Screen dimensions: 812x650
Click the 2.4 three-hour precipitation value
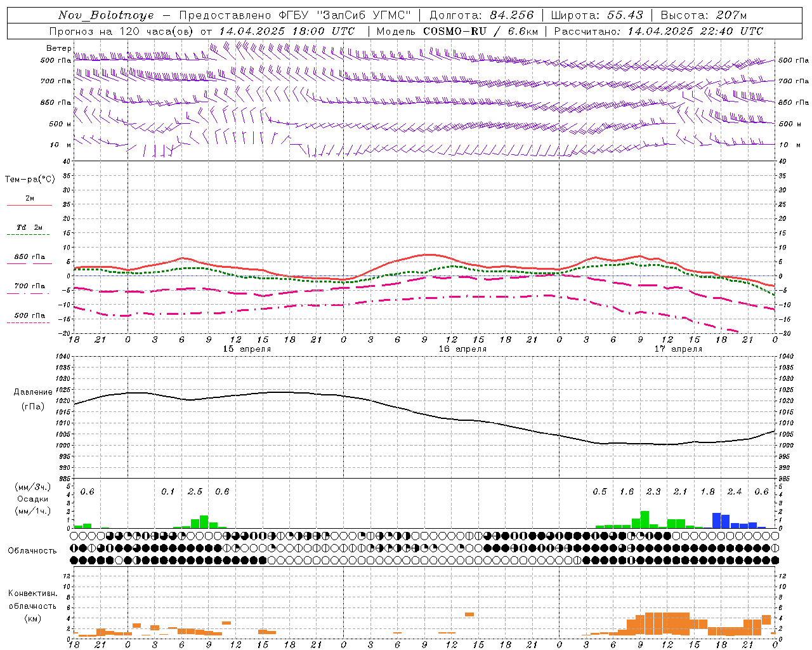(735, 492)
